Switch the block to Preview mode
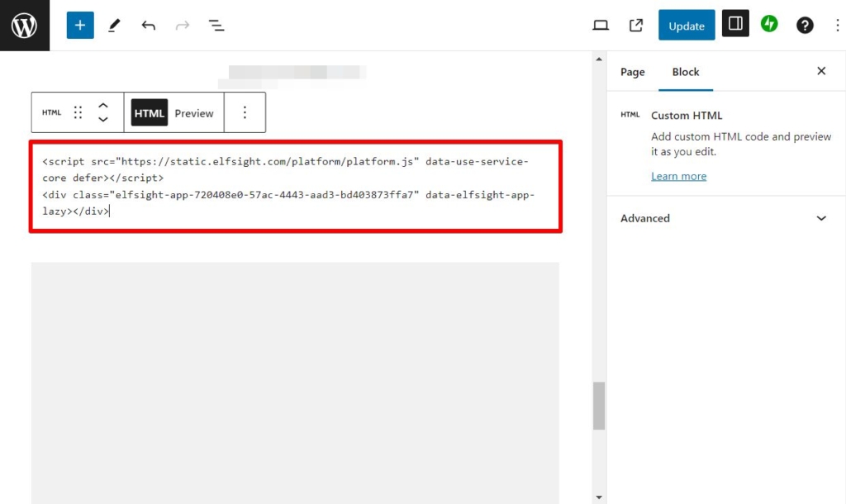 pos(194,112)
